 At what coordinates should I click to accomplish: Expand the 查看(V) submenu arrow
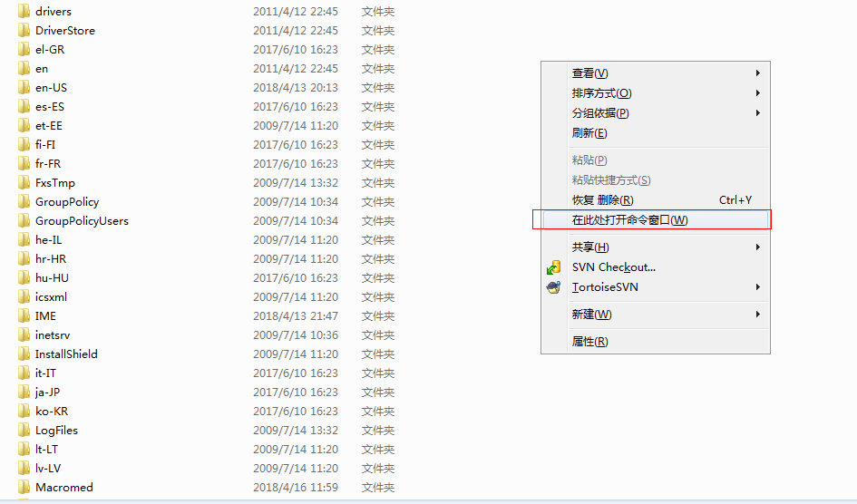tap(757, 73)
